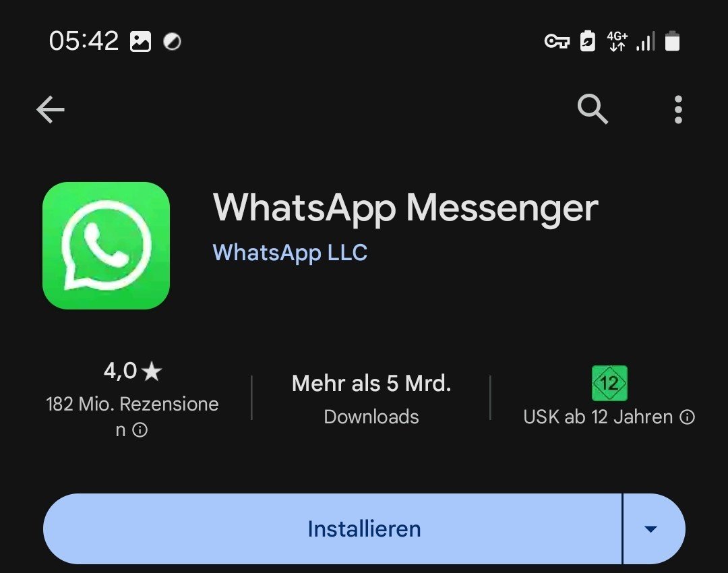728x573 pixels.
Task: Expand the install options dropdown arrow
Action: click(x=651, y=529)
